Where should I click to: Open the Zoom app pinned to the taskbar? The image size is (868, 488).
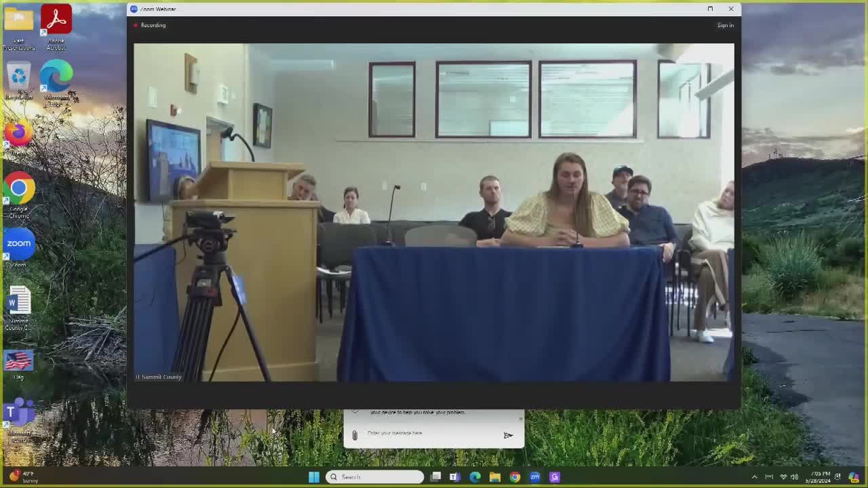click(535, 476)
